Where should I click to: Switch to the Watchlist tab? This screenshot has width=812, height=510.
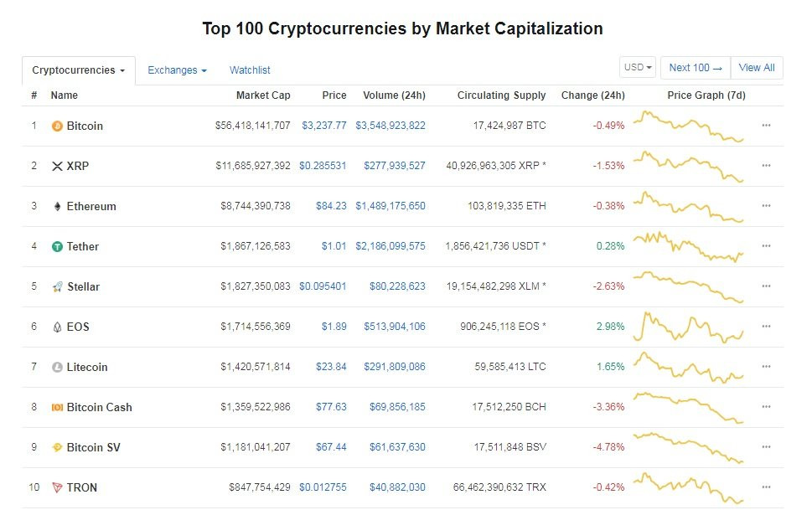[x=250, y=70]
